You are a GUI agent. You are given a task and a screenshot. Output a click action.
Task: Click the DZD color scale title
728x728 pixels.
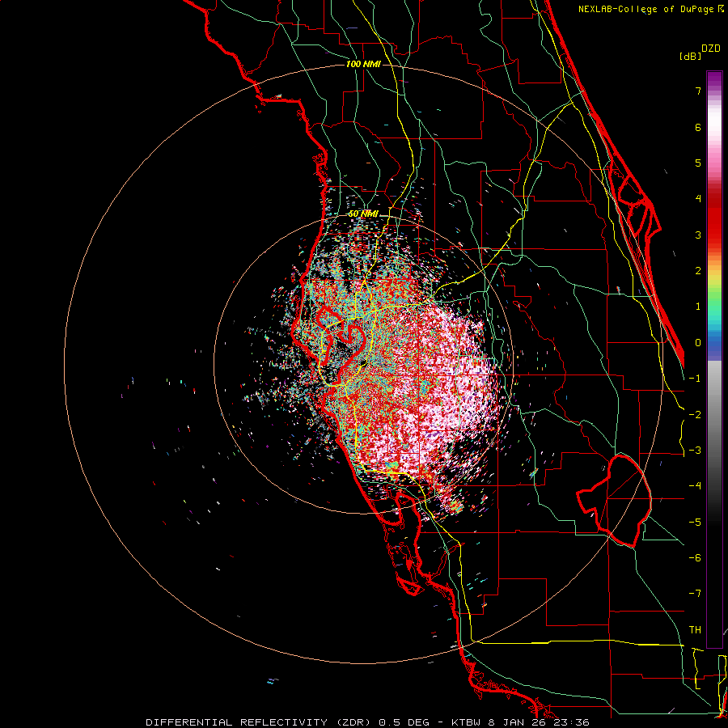711,49
